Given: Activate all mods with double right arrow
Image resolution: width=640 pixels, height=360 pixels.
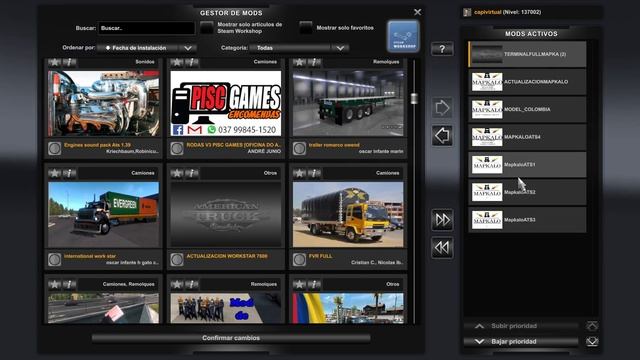Looking at the screenshot, I should click(442, 220).
